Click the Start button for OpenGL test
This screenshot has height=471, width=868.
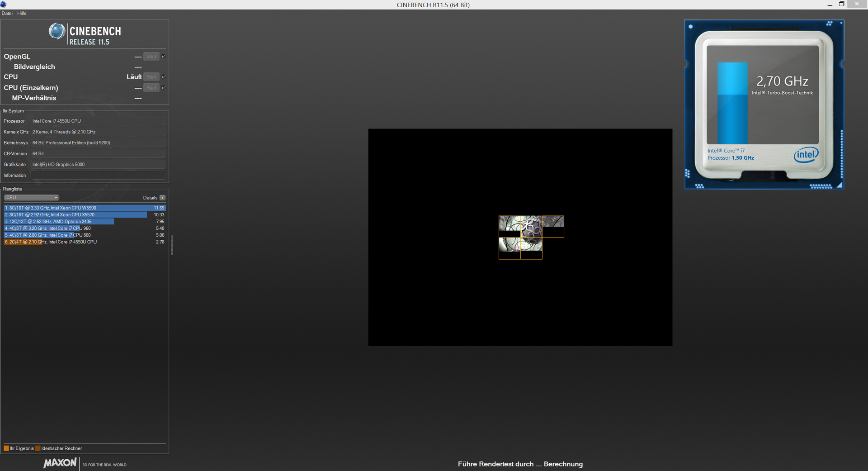click(151, 57)
